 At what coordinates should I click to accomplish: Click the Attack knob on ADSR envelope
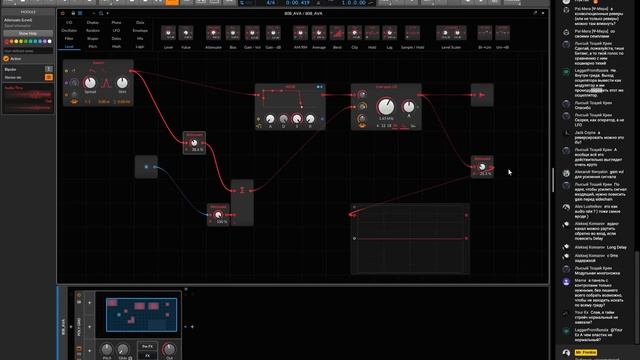(x=270, y=119)
